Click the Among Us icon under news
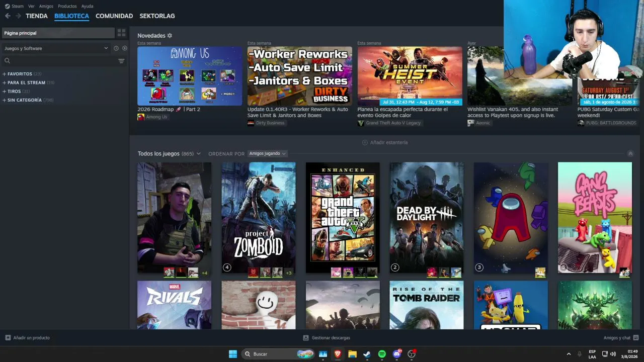 pos(141,117)
